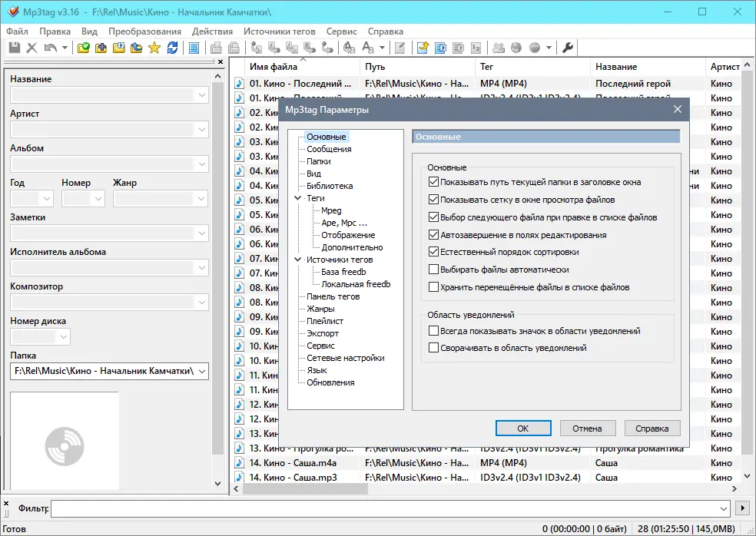
Task: Select Сообщения in the options tree
Action: pos(329,149)
